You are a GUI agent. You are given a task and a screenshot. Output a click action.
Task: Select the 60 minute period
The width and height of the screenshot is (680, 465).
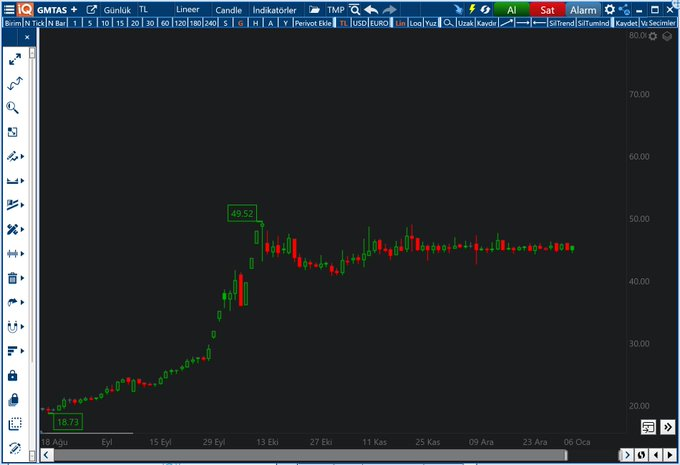tap(165, 23)
